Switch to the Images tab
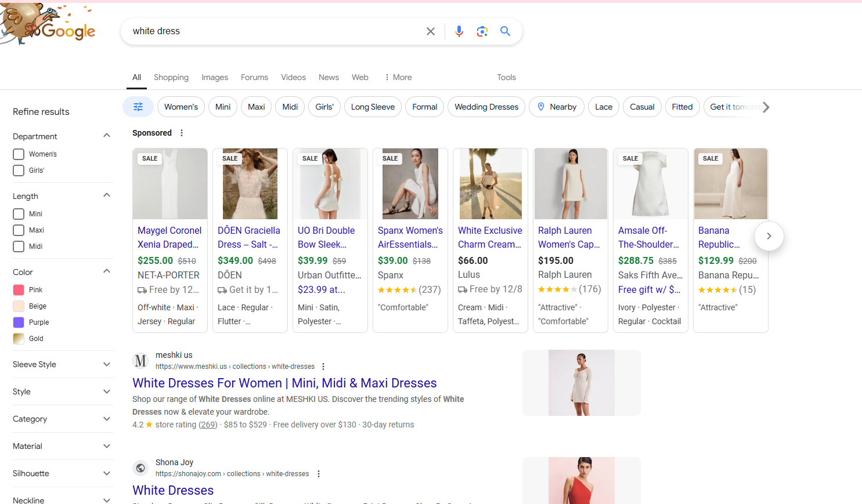 click(215, 77)
